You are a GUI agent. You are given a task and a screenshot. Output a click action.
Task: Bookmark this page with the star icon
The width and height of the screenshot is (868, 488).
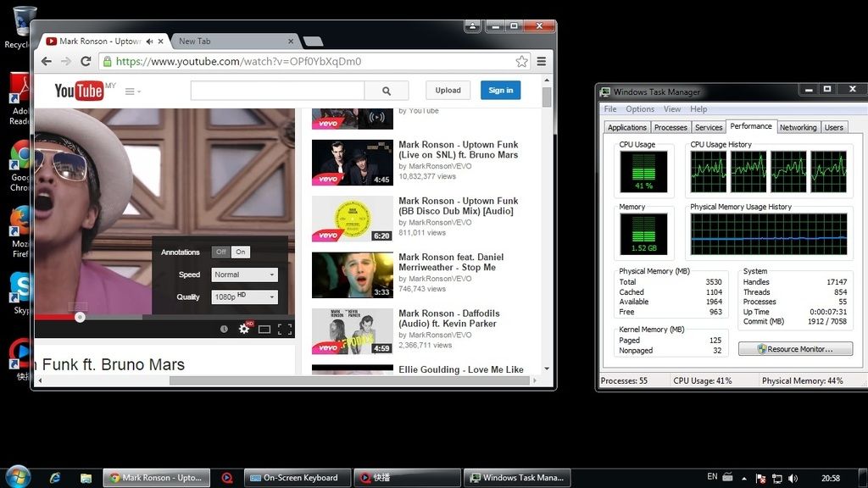(522, 61)
